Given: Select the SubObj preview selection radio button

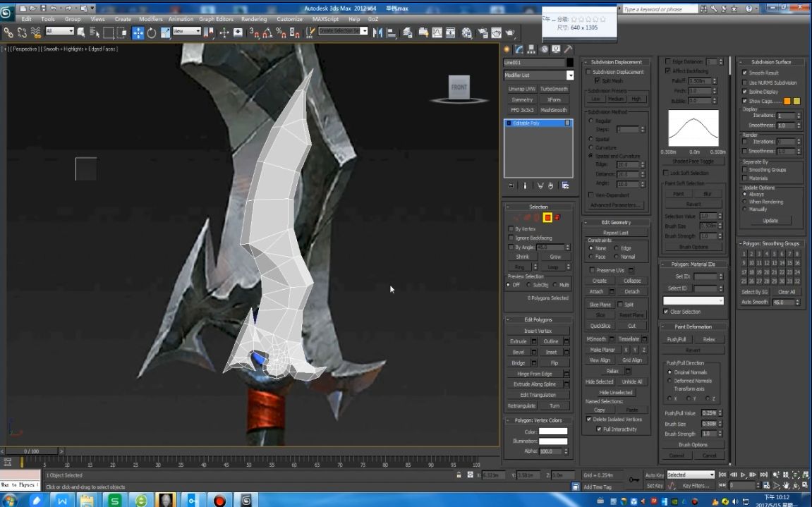Looking at the screenshot, I should [528, 284].
